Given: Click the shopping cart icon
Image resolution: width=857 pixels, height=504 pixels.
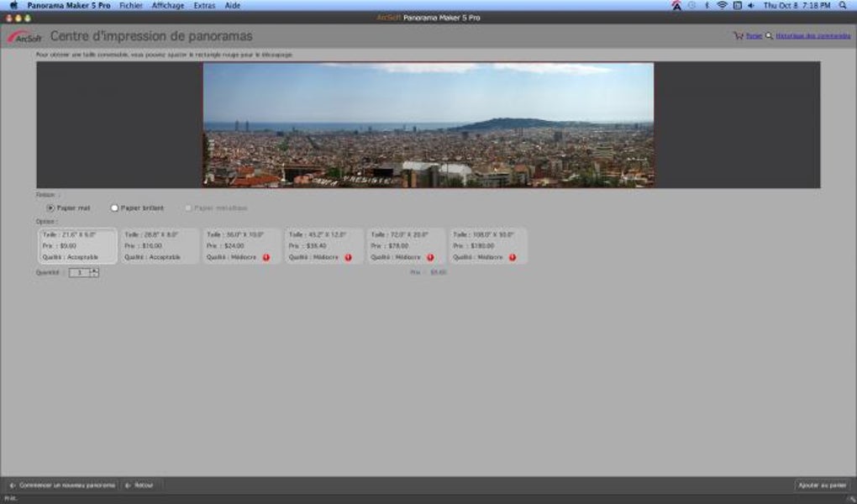Looking at the screenshot, I should point(738,36).
